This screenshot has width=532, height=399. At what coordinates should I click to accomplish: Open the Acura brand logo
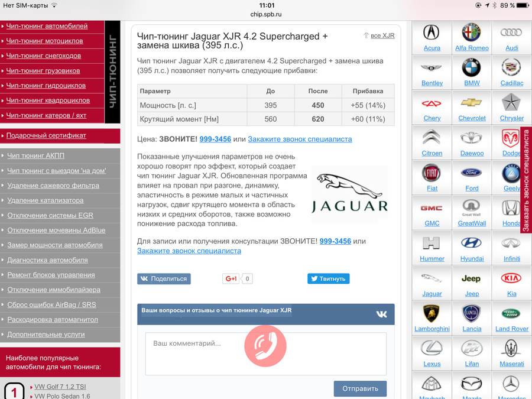point(432,33)
